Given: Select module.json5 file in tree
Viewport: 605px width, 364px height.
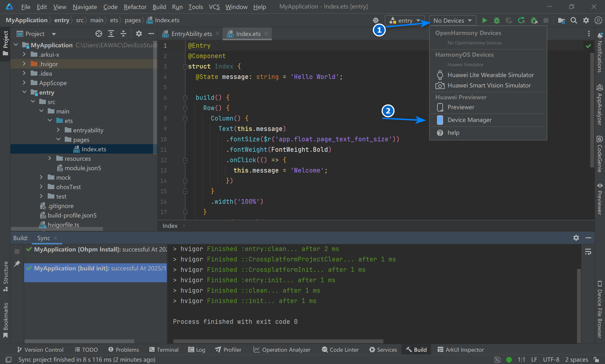Looking at the screenshot, I should [x=83, y=168].
